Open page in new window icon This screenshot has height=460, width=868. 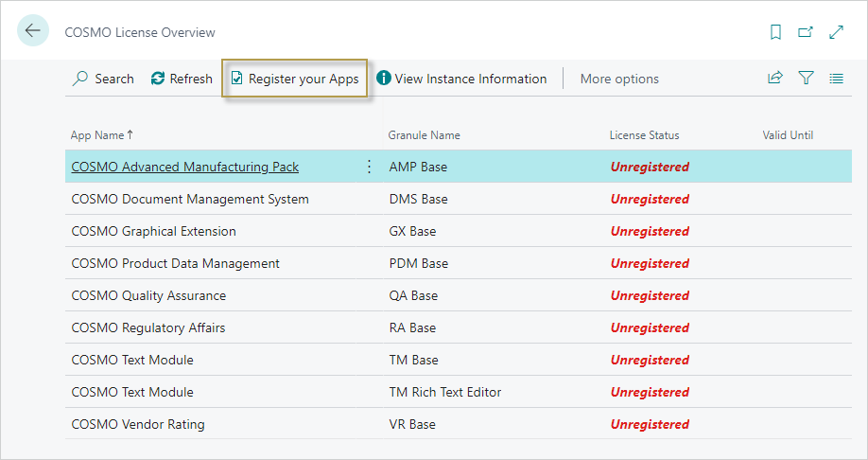[x=806, y=32]
